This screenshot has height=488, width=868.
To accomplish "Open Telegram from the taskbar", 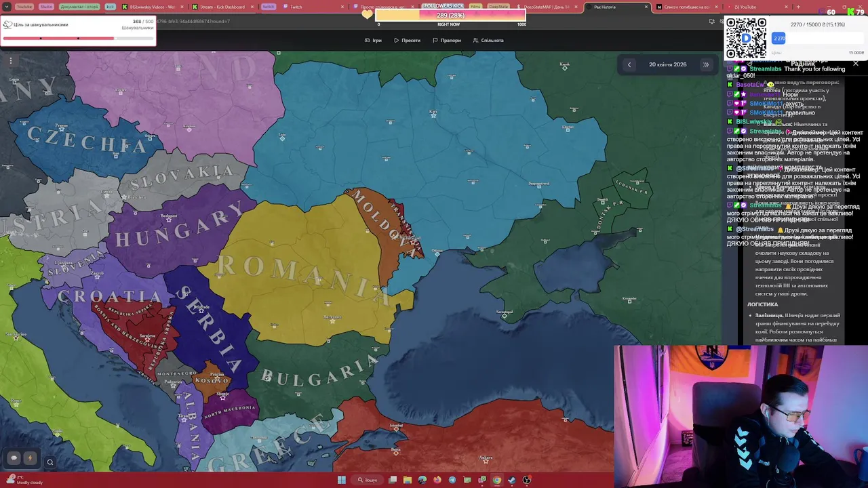I will (452, 480).
